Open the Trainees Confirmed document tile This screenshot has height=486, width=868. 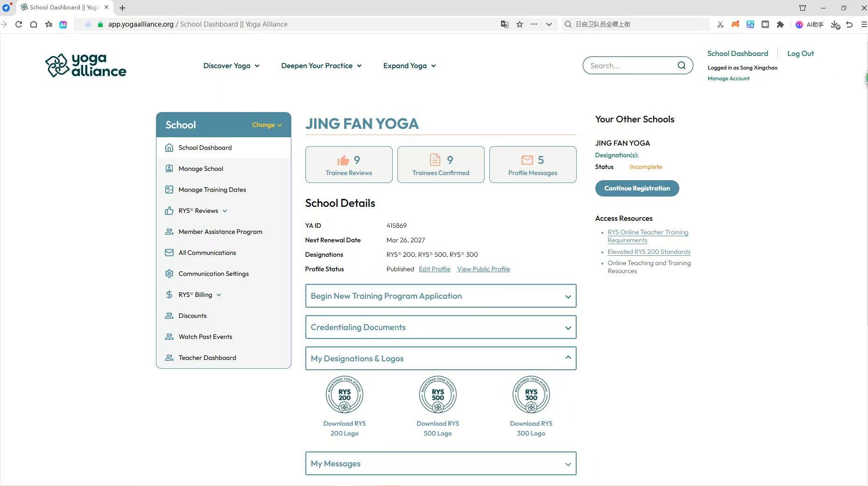point(441,165)
